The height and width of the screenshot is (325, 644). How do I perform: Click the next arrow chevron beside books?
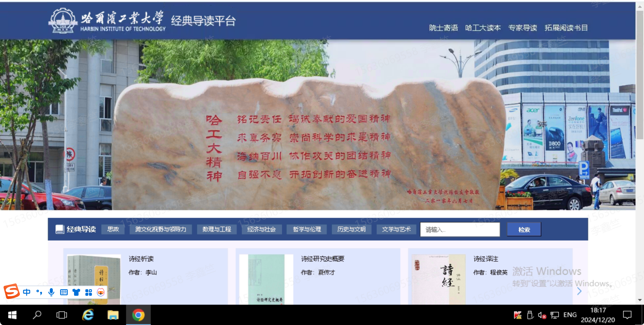coord(579,291)
